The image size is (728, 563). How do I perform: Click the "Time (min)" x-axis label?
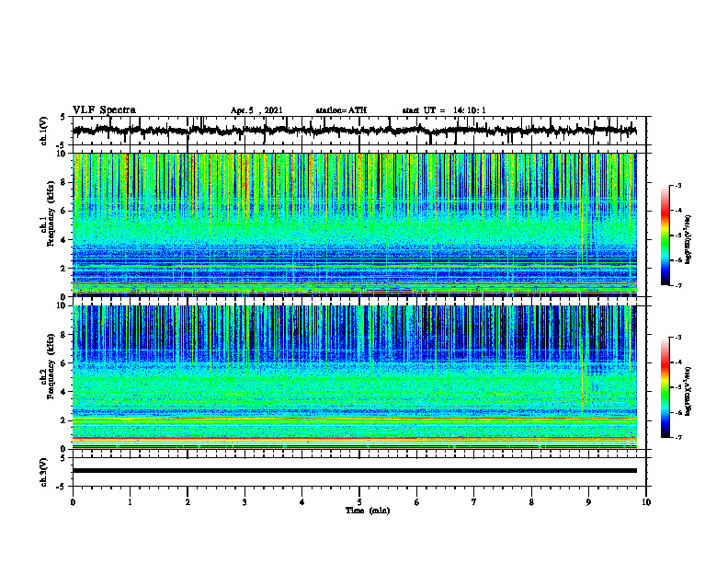[x=368, y=511]
